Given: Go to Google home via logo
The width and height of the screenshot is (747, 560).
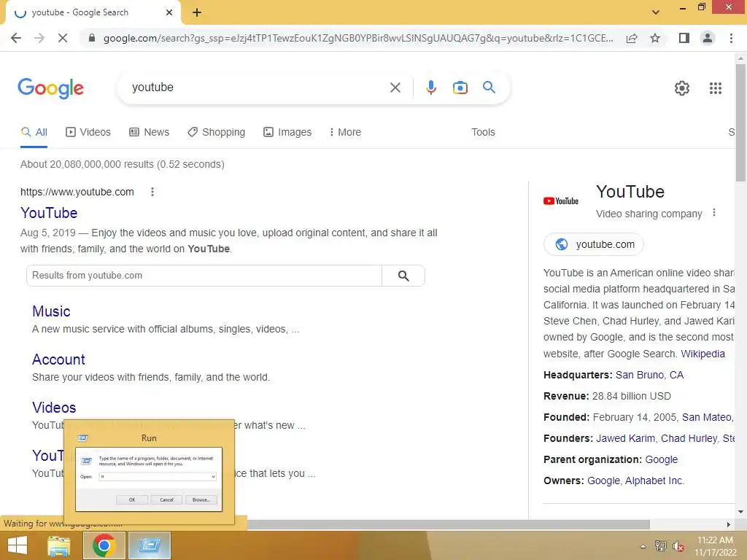Looking at the screenshot, I should pos(50,88).
